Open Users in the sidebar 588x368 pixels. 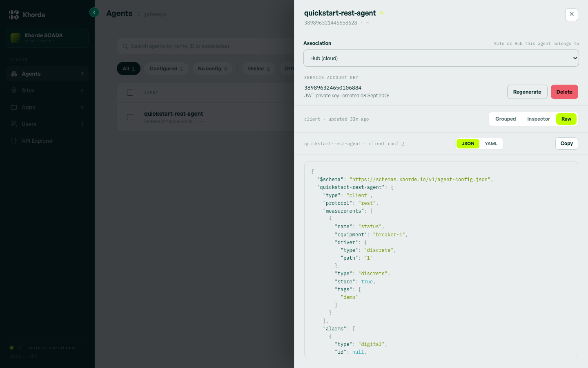coord(47,124)
